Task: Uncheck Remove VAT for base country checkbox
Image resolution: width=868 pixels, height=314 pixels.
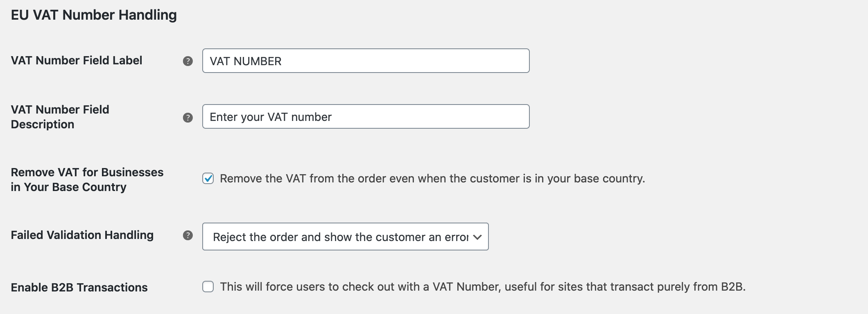Action: [x=208, y=179]
